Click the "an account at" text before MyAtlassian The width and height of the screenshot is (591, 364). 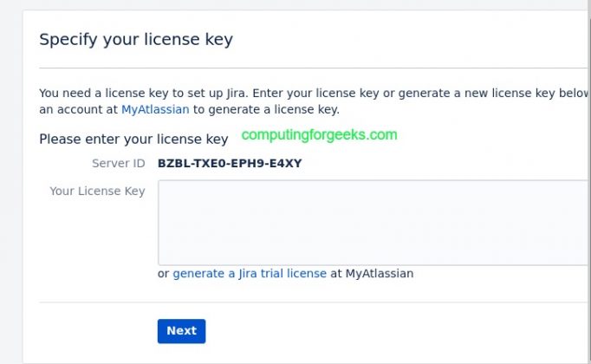tap(79, 109)
